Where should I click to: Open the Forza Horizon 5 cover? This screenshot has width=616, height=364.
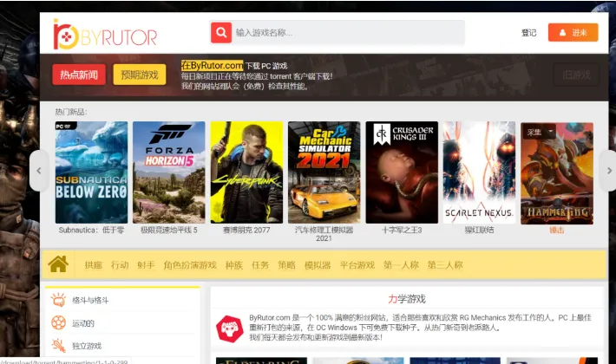(x=169, y=172)
